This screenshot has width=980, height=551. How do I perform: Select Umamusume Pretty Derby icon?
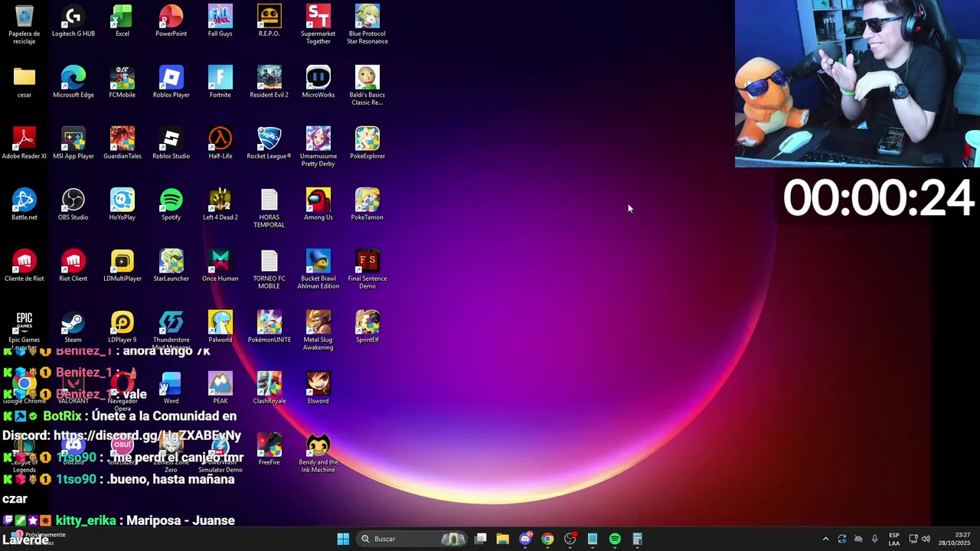(318, 147)
